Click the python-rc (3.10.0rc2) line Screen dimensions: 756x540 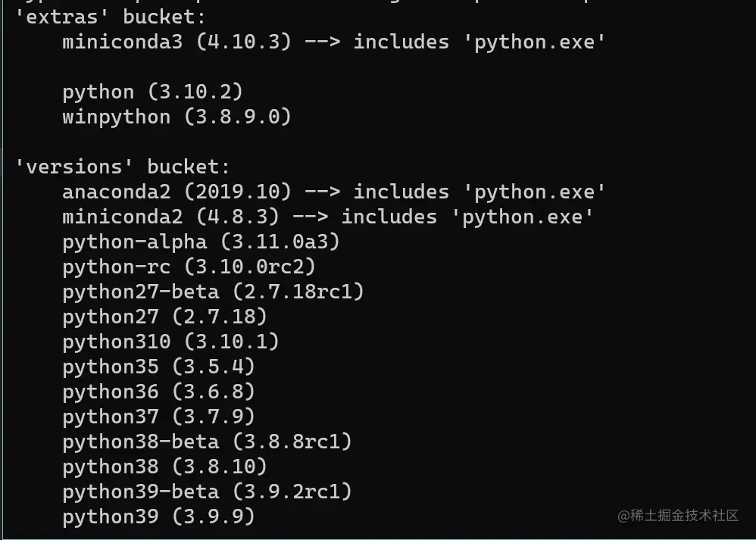[x=189, y=267]
